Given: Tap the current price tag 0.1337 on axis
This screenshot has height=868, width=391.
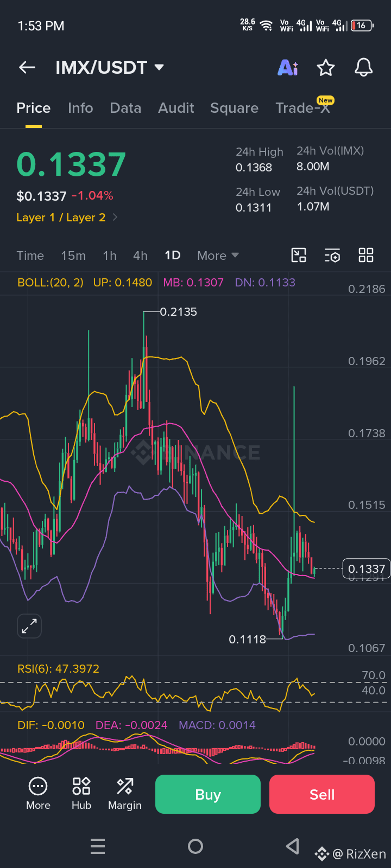Looking at the screenshot, I should point(367,569).
